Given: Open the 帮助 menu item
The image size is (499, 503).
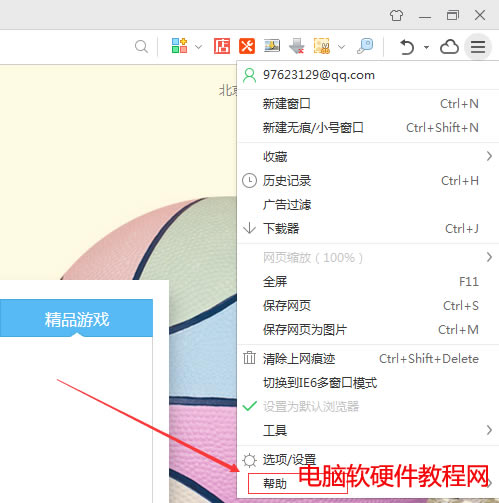Looking at the screenshot, I should click(x=368, y=483).
